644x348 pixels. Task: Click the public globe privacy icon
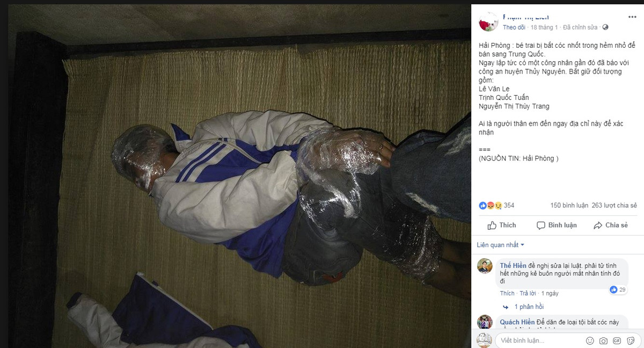click(x=605, y=27)
